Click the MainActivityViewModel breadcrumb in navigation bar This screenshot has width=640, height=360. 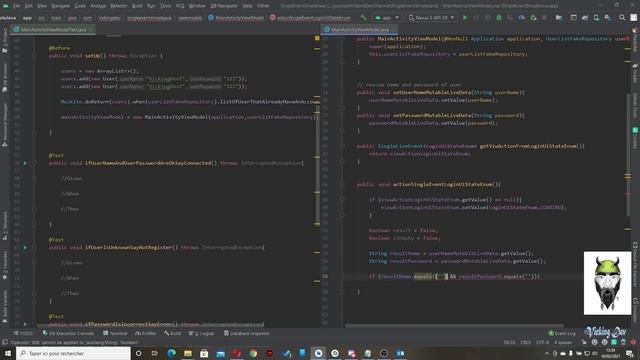pyautogui.click(x=236, y=18)
